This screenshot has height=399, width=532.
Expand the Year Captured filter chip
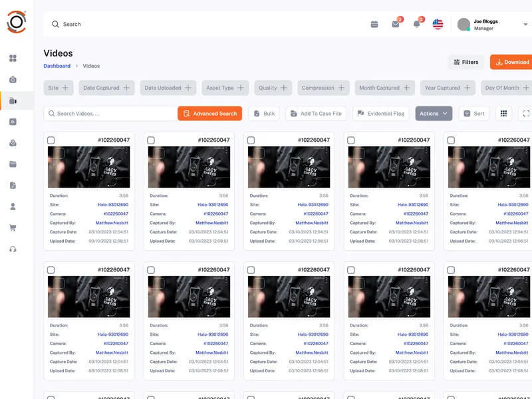point(448,88)
